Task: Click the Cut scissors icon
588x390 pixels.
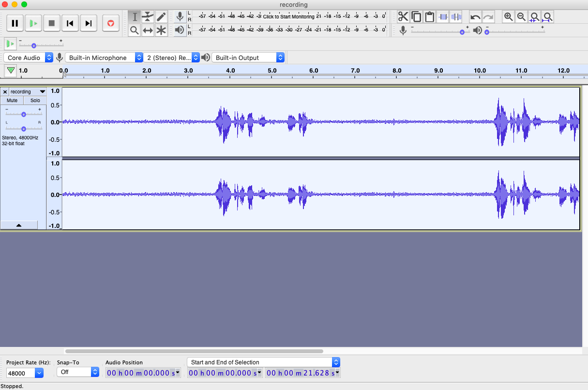Action: tap(403, 17)
